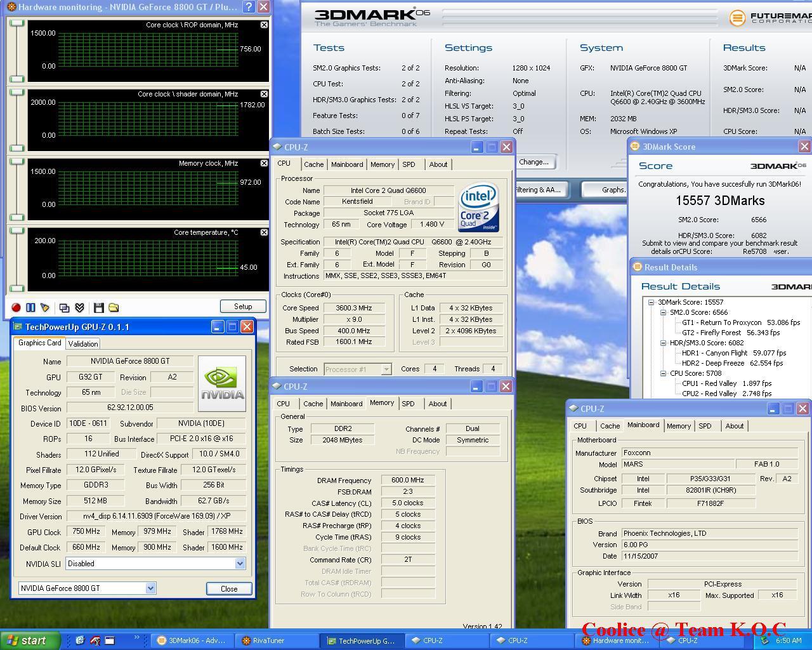Open CPU tab in CPU-Z Memory window

click(x=284, y=404)
